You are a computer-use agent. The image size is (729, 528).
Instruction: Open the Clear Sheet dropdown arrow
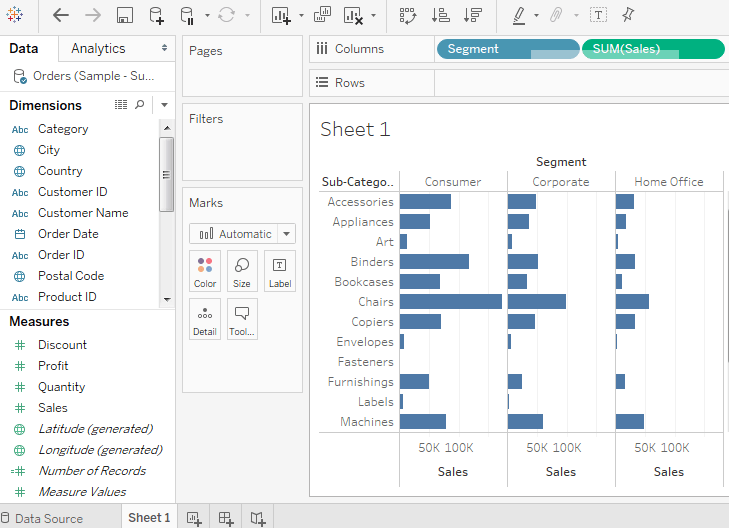[373, 15]
